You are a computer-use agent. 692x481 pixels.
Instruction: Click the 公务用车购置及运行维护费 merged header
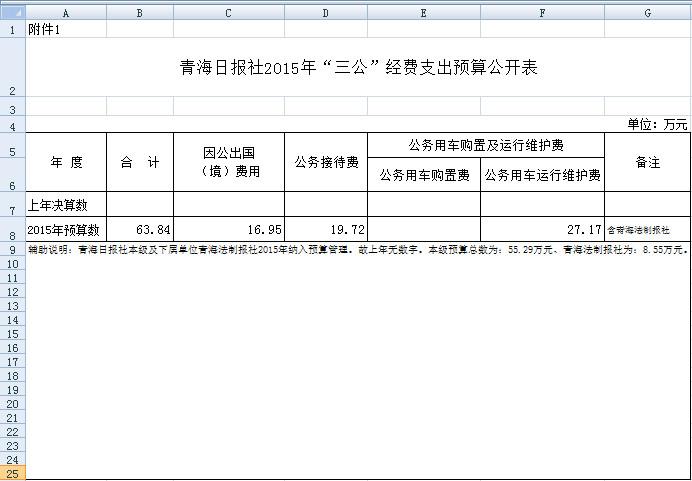pyautogui.click(x=486, y=145)
